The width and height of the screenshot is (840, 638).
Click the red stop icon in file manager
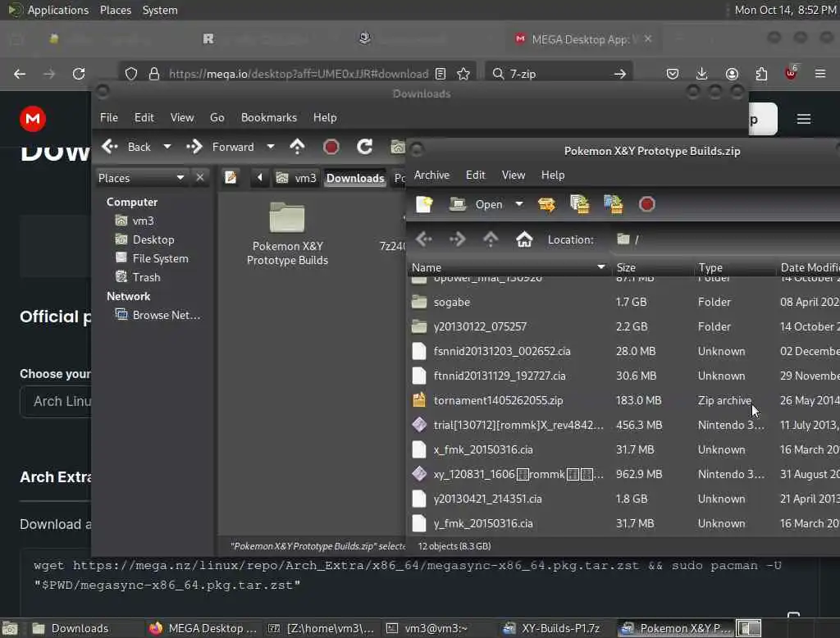331,147
